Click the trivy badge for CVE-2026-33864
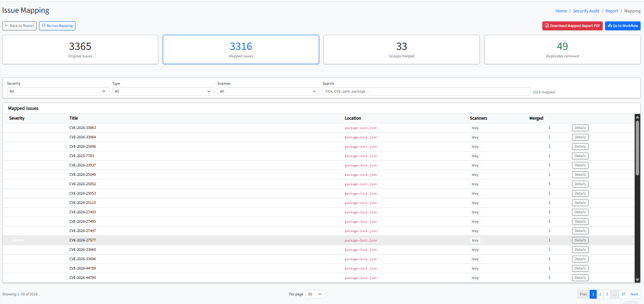 tap(475, 137)
